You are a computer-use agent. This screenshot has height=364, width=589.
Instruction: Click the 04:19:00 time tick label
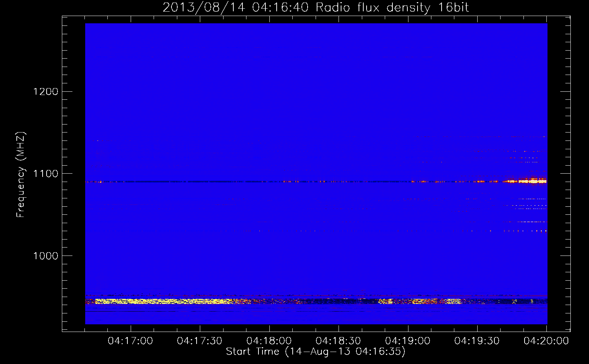pyautogui.click(x=408, y=341)
